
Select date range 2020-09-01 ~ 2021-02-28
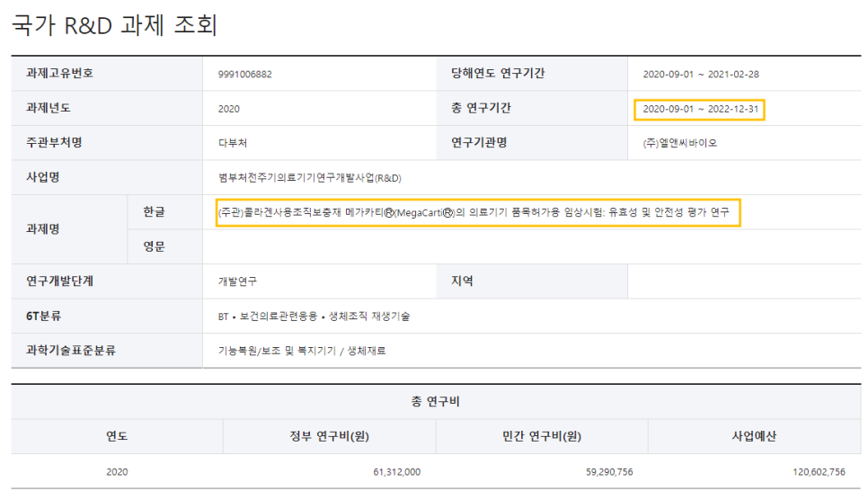click(701, 75)
